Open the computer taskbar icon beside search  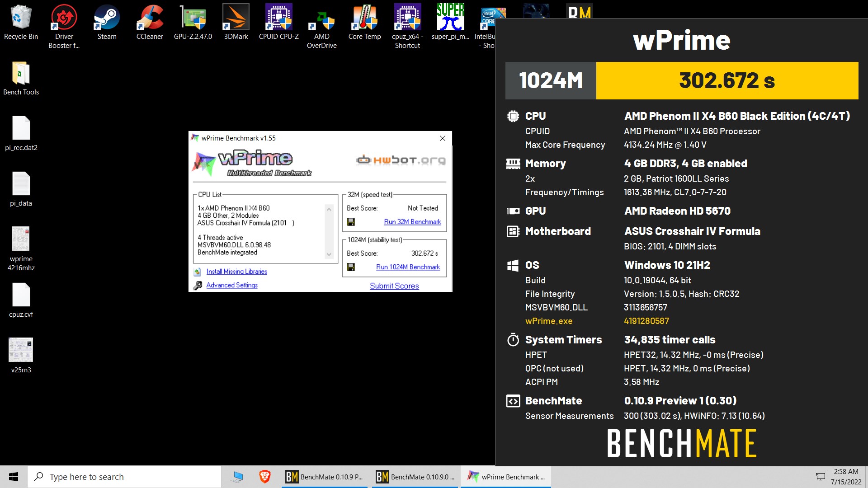(237, 477)
